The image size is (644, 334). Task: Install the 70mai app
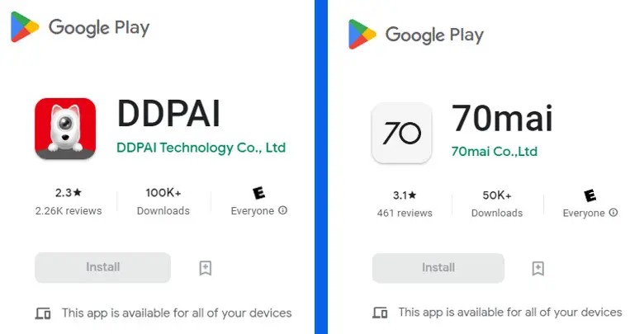(438, 268)
